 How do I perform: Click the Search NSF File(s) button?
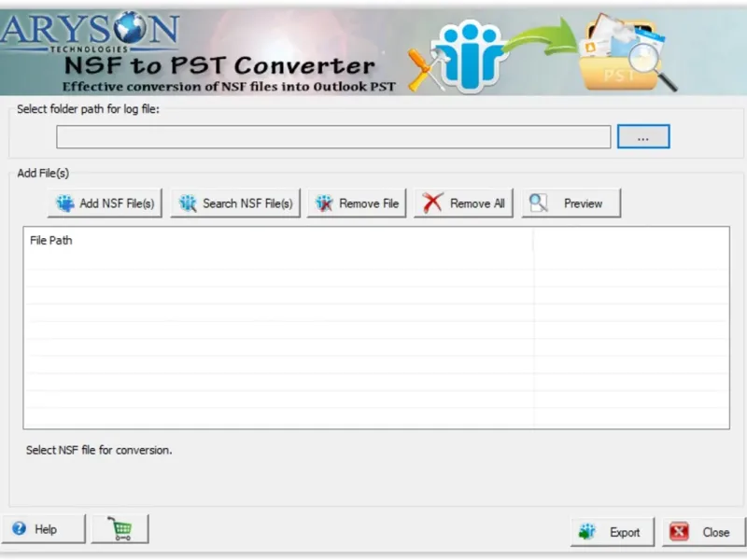(235, 203)
